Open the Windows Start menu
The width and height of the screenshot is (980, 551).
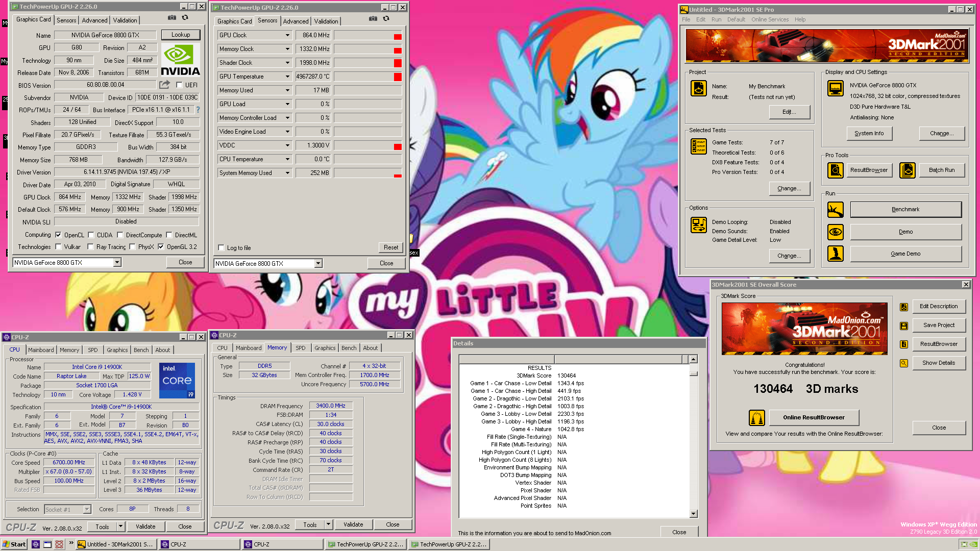point(14,544)
